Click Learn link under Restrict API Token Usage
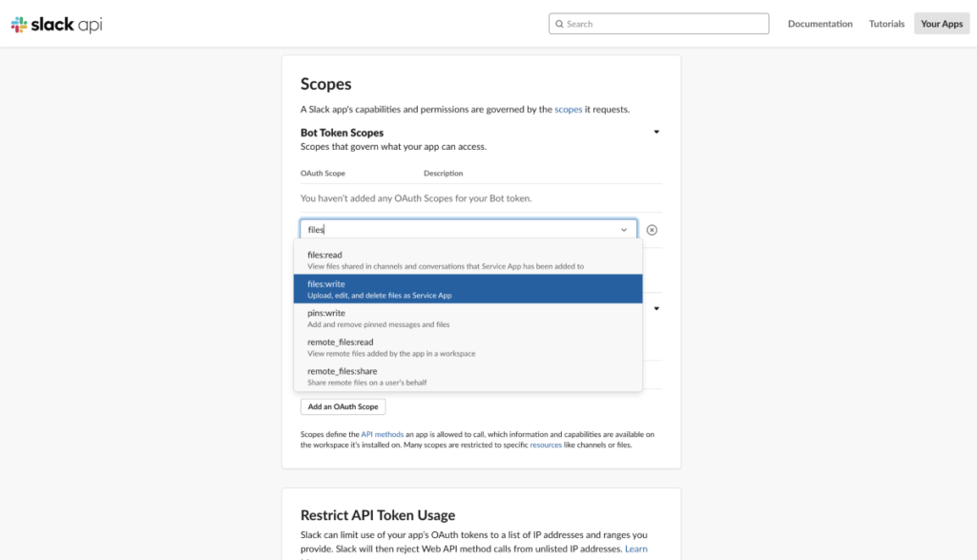Viewport: 977px width, 560px height. 635,549
